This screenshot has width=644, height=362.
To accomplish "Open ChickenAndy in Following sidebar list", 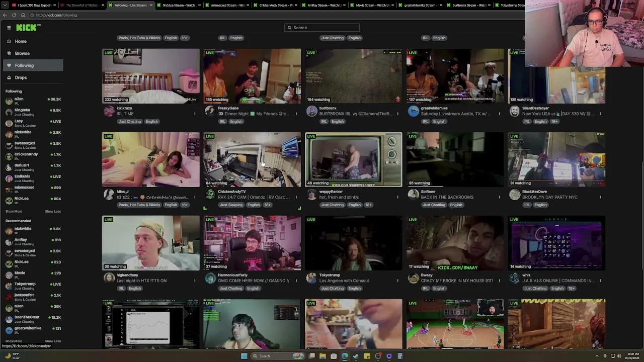I will (33, 156).
